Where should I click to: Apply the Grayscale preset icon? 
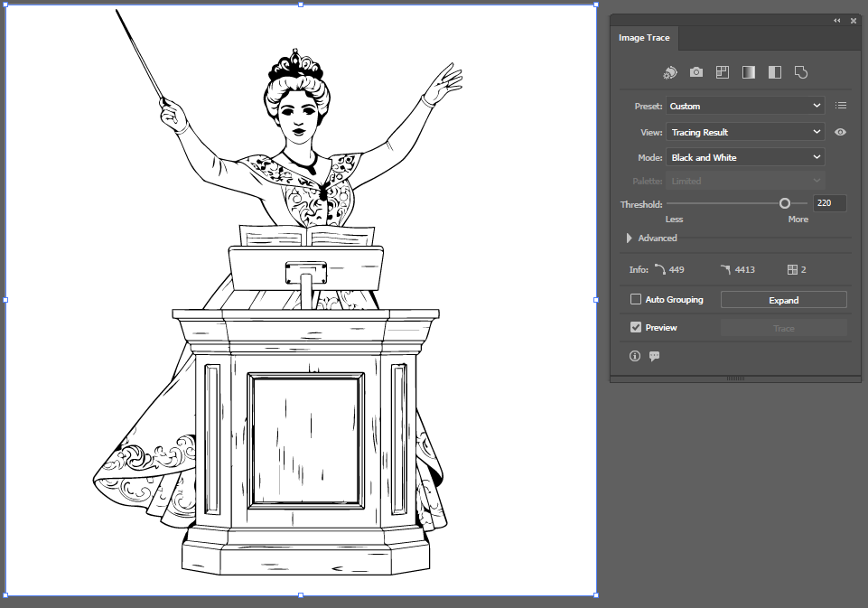click(x=749, y=72)
